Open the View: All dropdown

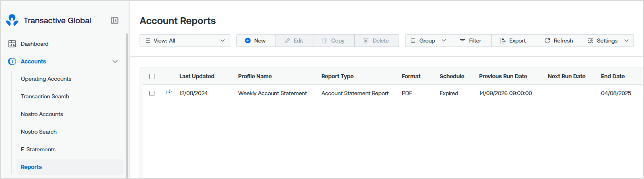coord(185,41)
